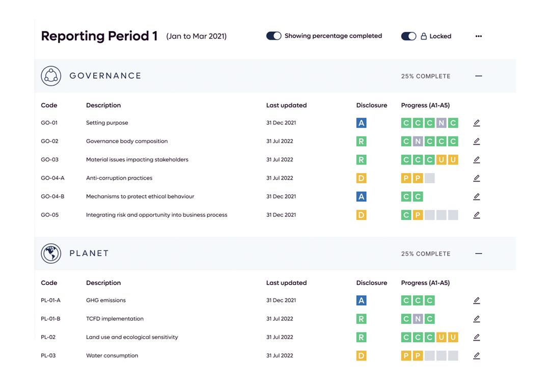The width and height of the screenshot is (550, 392).
Task: Open the GO-02 Governance body composition entry
Action: coord(126,141)
